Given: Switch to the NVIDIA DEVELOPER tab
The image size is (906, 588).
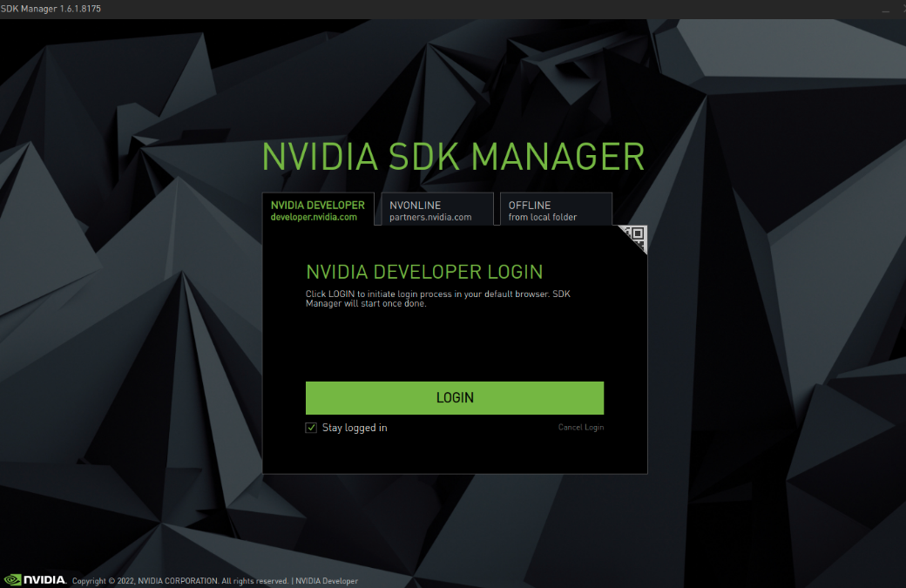Looking at the screenshot, I should (x=318, y=209).
